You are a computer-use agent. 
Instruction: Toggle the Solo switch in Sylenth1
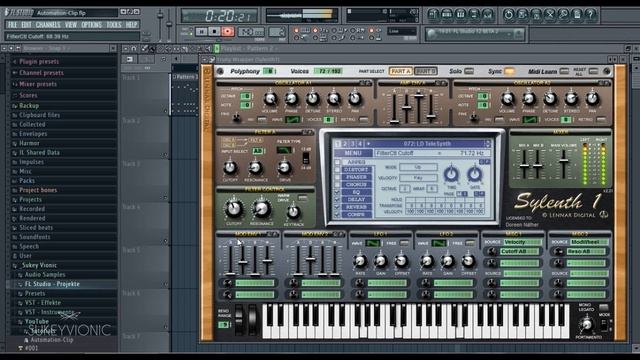point(469,71)
